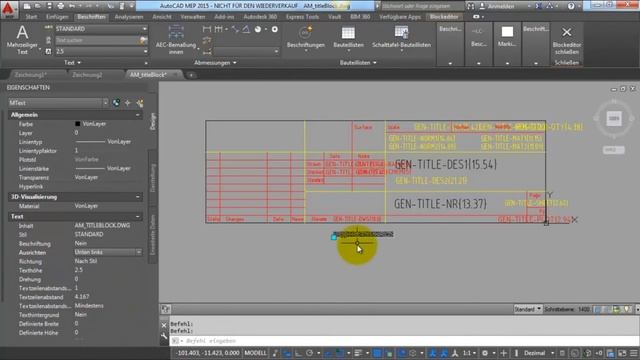Click the AEC-Bemaßung innen tool

176,40
